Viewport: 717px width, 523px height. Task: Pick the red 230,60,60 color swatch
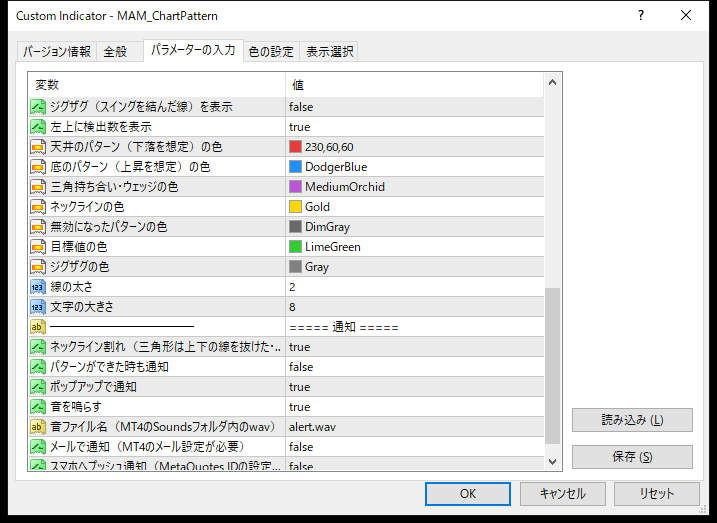295,147
